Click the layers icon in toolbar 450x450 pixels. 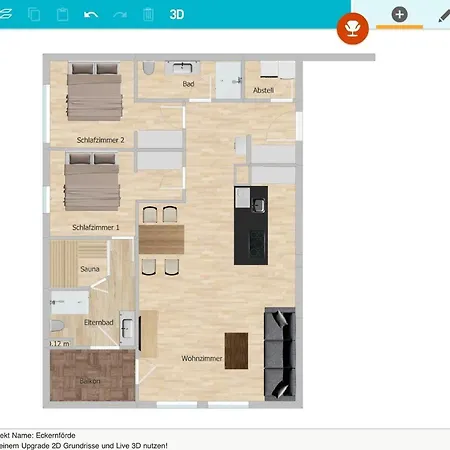pos(5,14)
